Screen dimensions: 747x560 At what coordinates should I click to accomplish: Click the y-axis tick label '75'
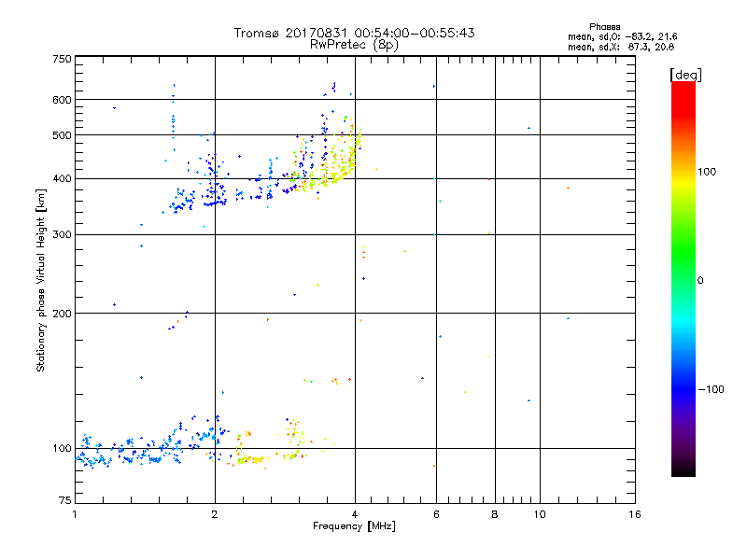(65, 500)
